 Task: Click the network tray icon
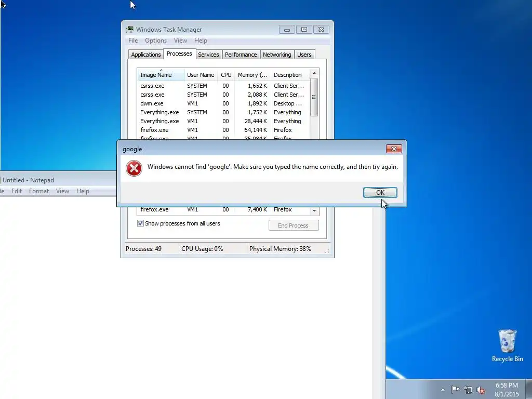[468, 390]
